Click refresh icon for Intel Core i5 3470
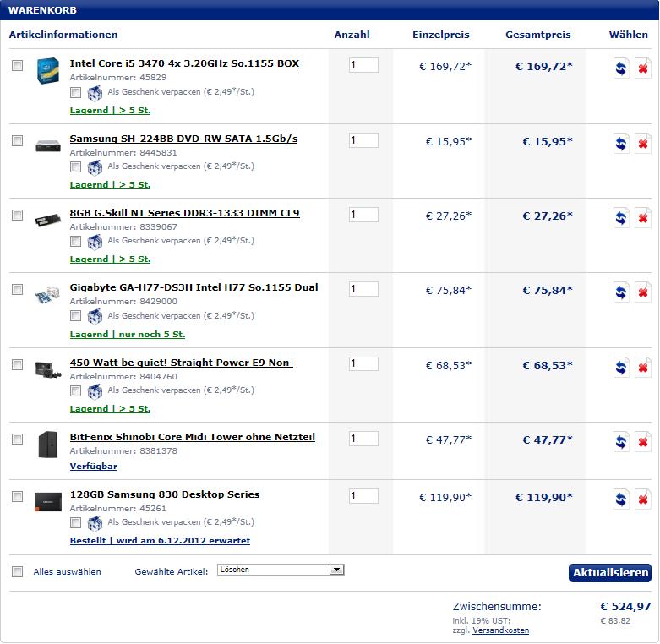This screenshot has height=644, width=660. 621,68
